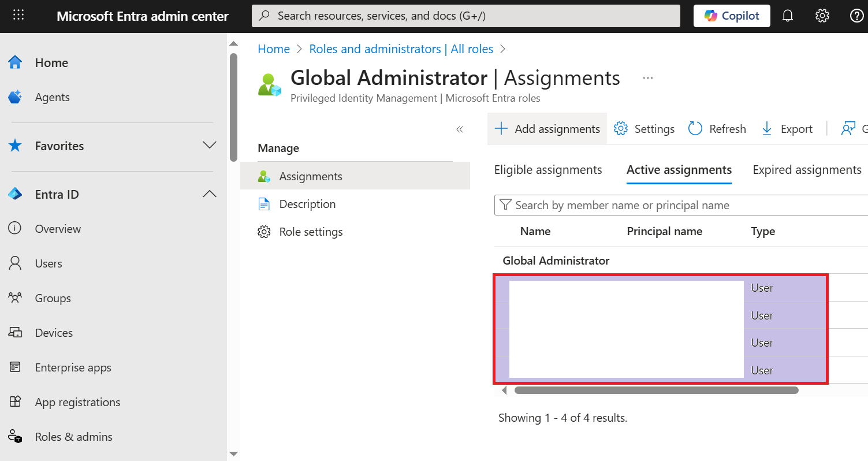This screenshot has height=461, width=868.
Task: Click sidebar scroll down arrow
Action: [233, 454]
